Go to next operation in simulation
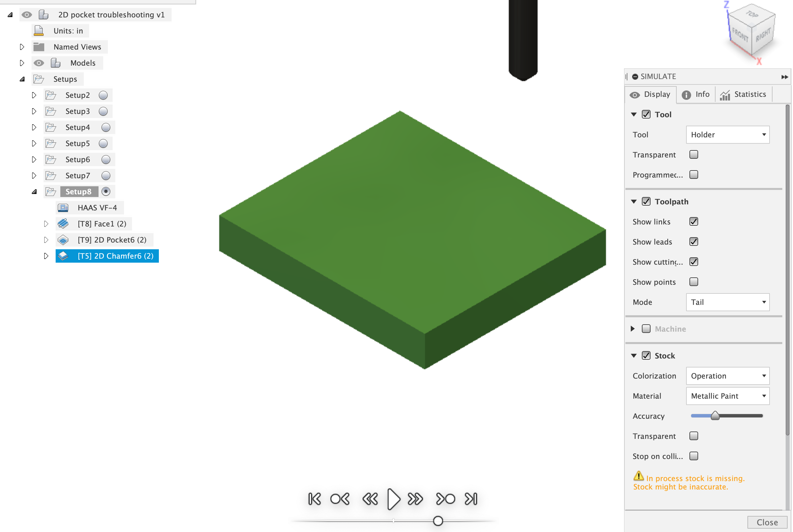This screenshot has height=532, width=793. pos(445,499)
